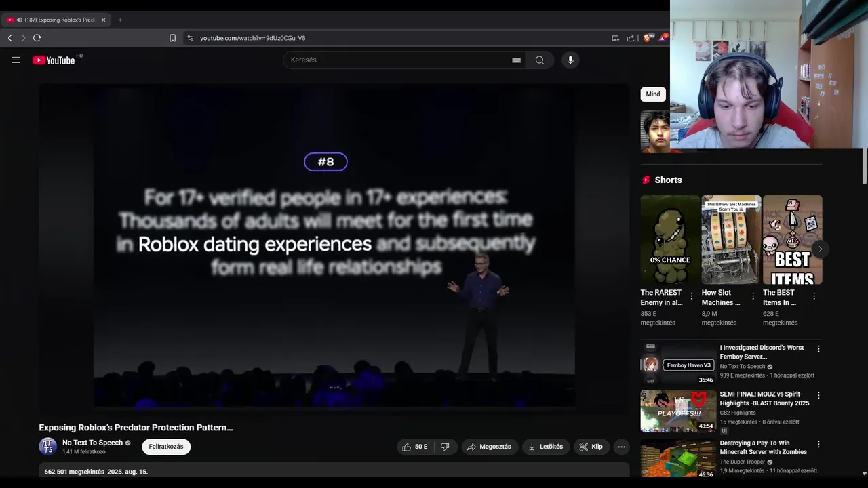Open I Investigated Discord's Worst Femboy Server title

(762, 352)
